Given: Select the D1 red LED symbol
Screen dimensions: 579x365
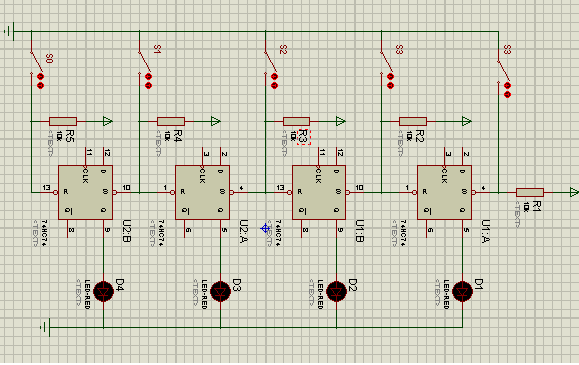Looking at the screenshot, I should pos(462,292).
